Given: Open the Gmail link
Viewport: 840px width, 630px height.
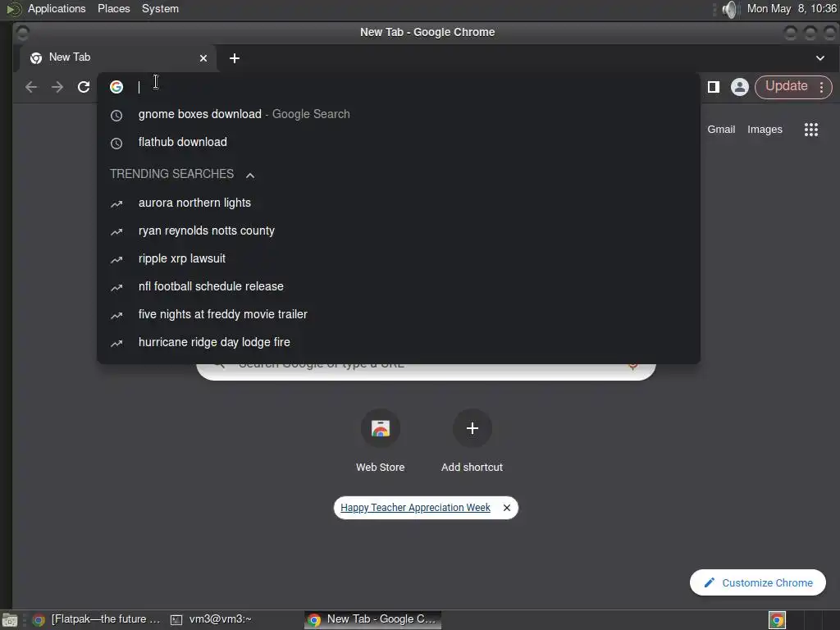Looking at the screenshot, I should [x=720, y=129].
